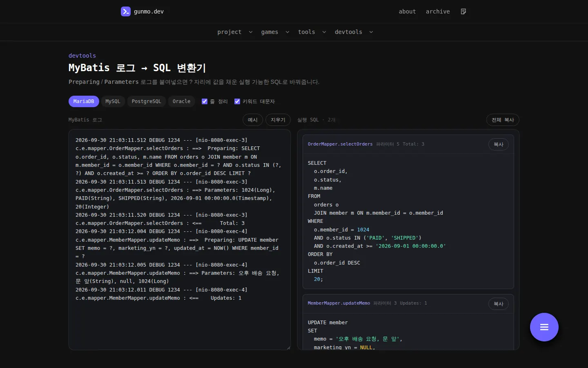Screen dimensions: 588x368
Task: Expand the project dropdown chevron
Action: [x=250, y=32]
